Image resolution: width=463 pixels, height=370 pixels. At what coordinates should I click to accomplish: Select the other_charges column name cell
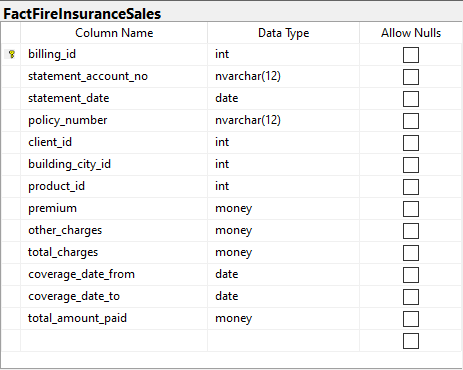[x=114, y=230]
